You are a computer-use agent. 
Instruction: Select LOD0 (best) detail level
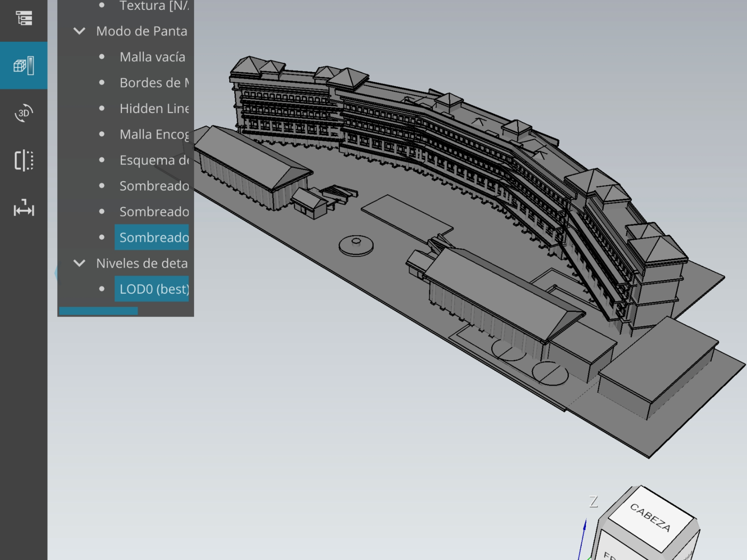152,289
